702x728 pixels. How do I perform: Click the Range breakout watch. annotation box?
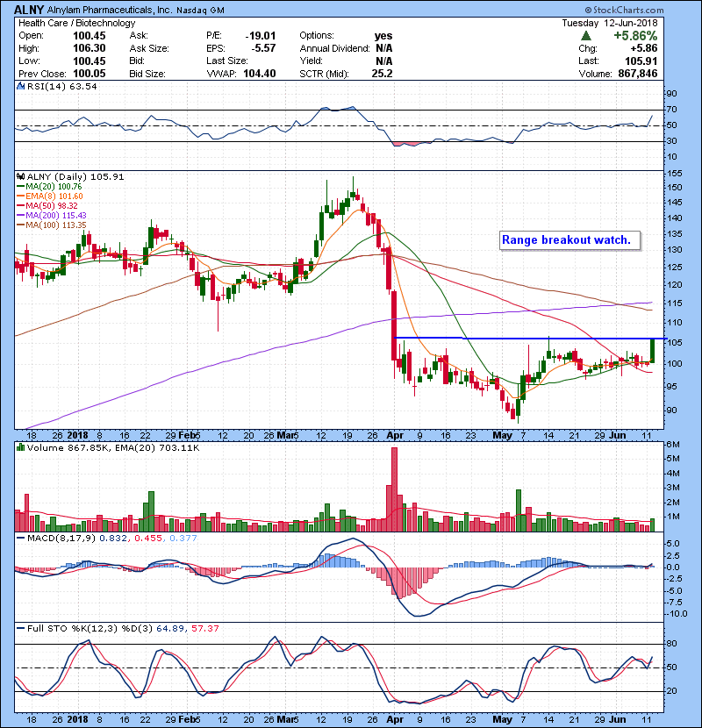(569, 240)
